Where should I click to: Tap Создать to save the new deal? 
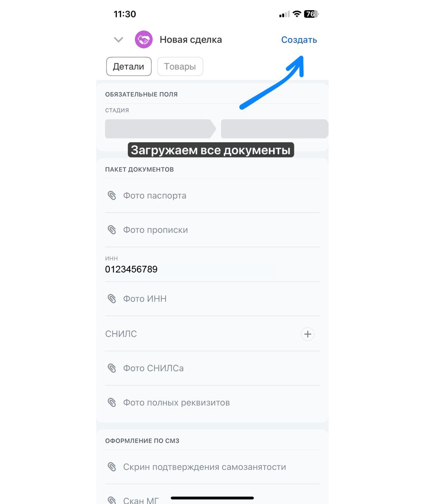coord(299,39)
